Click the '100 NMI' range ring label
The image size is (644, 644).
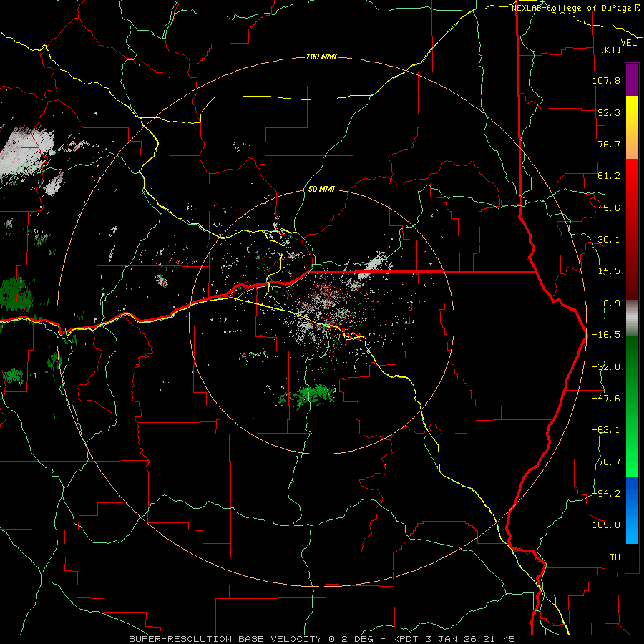point(321,57)
